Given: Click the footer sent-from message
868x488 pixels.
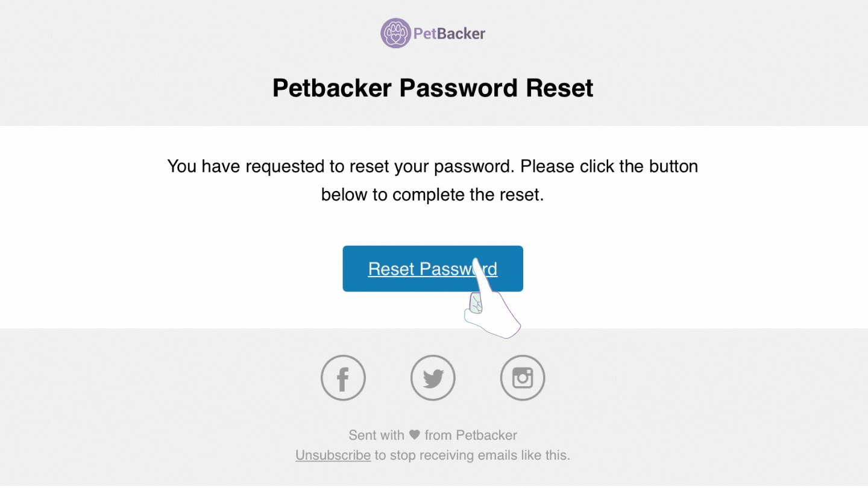Looking at the screenshot, I should coord(433,435).
